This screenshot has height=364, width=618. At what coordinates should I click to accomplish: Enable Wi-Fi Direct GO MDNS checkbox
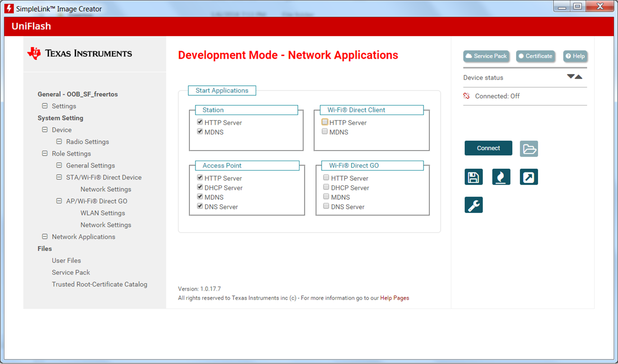(x=327, y=197)
